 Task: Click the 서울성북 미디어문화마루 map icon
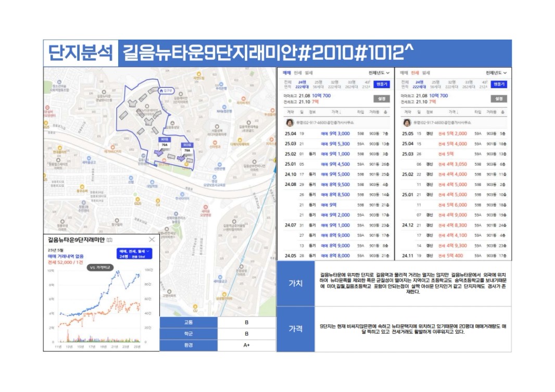coord(217,127)
